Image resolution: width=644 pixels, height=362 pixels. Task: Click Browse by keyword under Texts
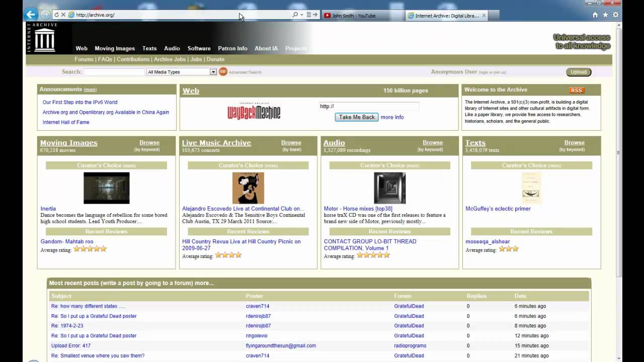pos(575,143)
